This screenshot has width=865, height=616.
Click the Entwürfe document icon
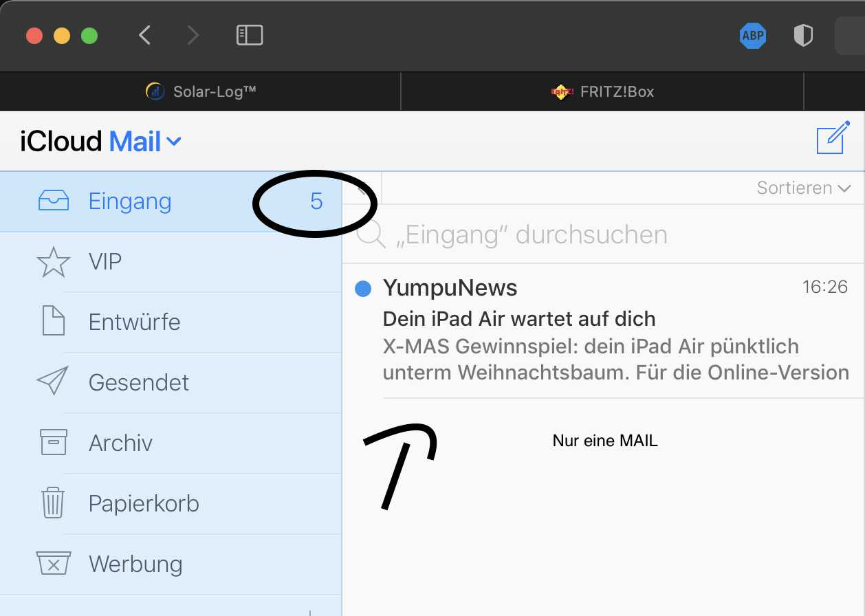click(x=54, y=322)
